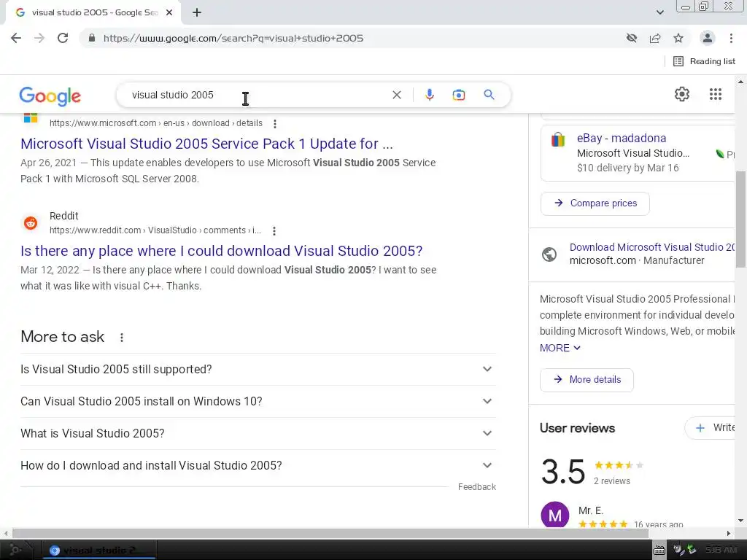747x560 pixels.
Task: Open the Reddit download Visual Studio 2005 link
Action: click(222, 251)
